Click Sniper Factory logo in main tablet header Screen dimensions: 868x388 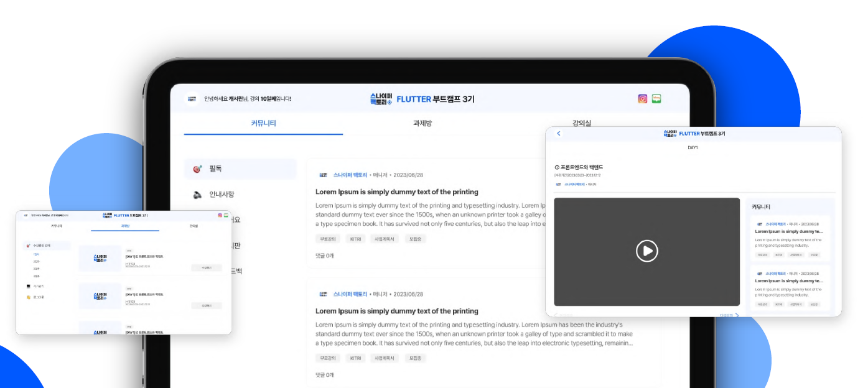[381, 99]
